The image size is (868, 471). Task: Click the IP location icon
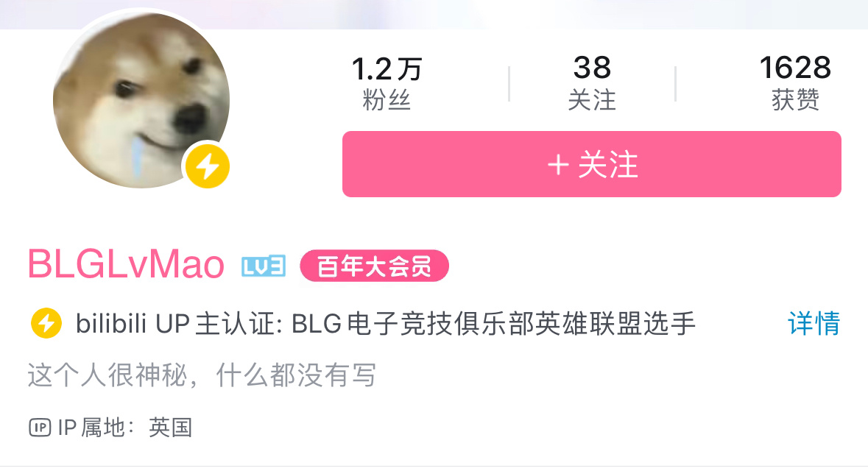(x=40, y=428)
